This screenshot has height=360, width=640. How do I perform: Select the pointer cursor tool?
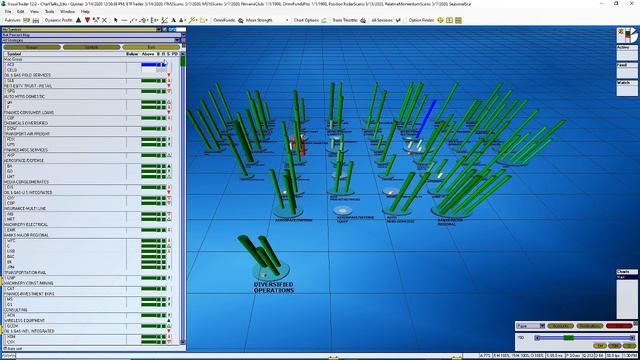[x=116, y=20]
